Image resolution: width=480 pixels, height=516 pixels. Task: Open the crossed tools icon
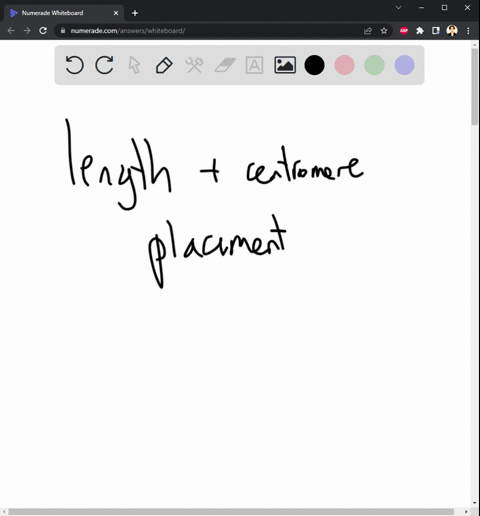[x=194, y=65]
